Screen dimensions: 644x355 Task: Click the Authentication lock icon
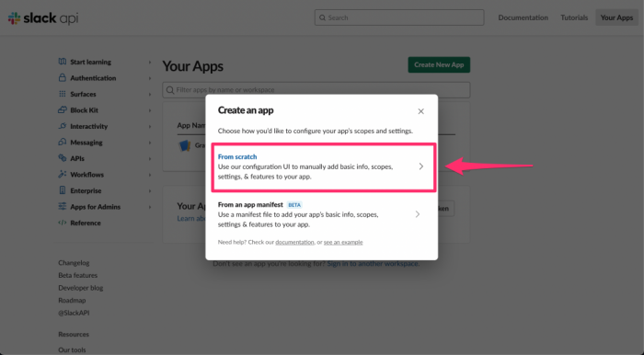click(62, 77)
